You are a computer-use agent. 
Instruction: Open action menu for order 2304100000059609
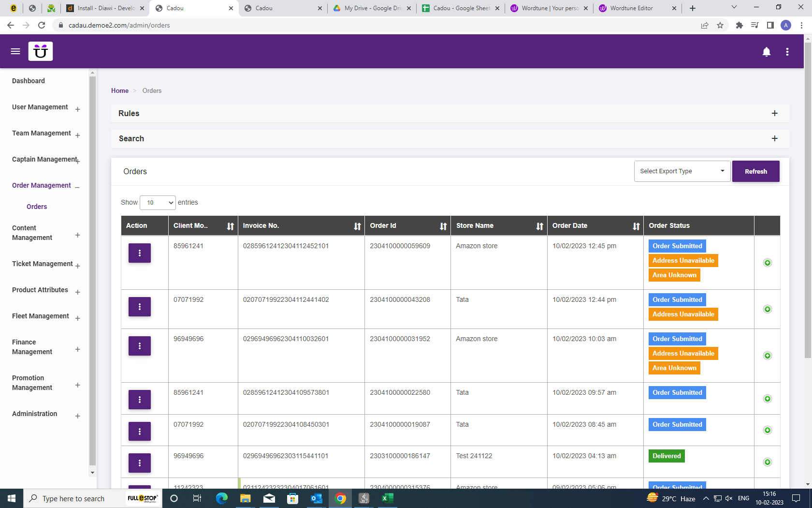[x=140, y=253]
